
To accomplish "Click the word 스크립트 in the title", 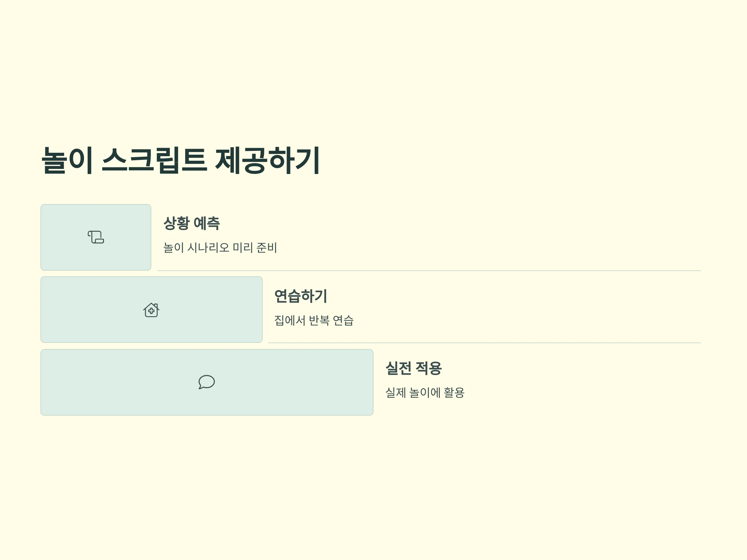I will click(x=154, y=160).
